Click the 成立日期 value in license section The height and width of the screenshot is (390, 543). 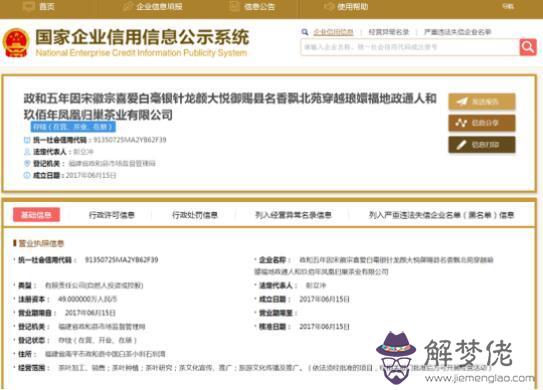pyautogui.click(x=324, y=299)
